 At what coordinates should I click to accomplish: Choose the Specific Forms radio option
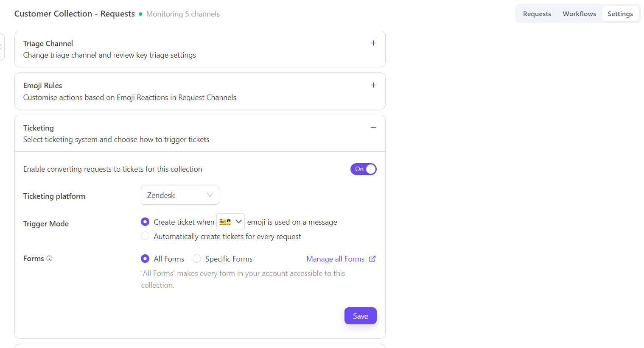[197, 259]
